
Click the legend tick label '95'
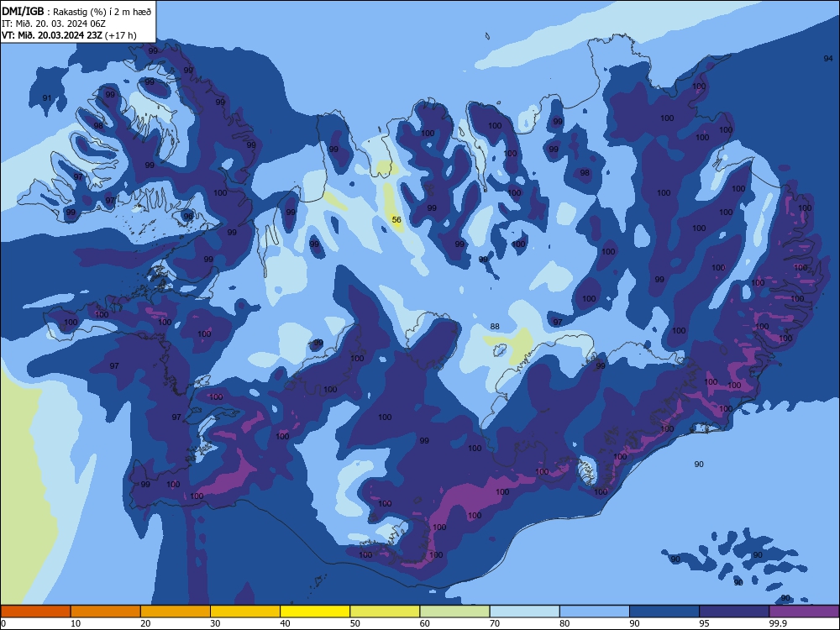(x=705, y=623)
